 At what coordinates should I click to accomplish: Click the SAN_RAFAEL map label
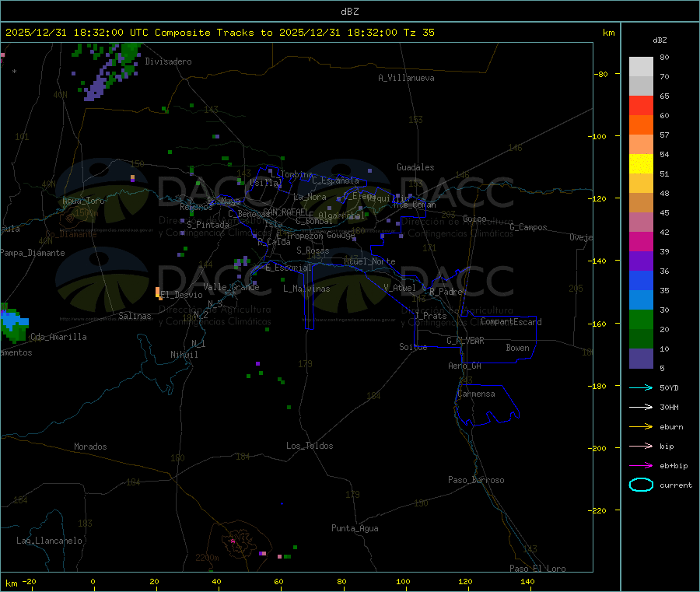[x=285, y=212]
